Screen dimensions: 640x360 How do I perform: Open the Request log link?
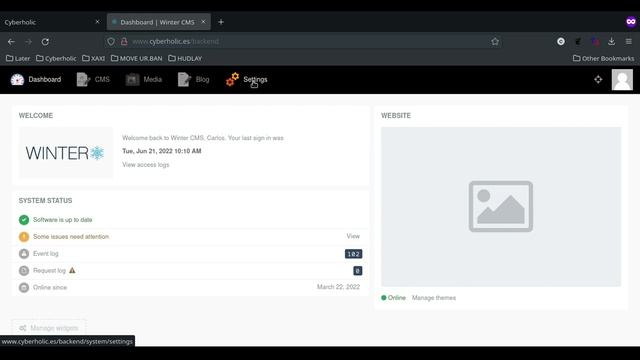[49, 271]
